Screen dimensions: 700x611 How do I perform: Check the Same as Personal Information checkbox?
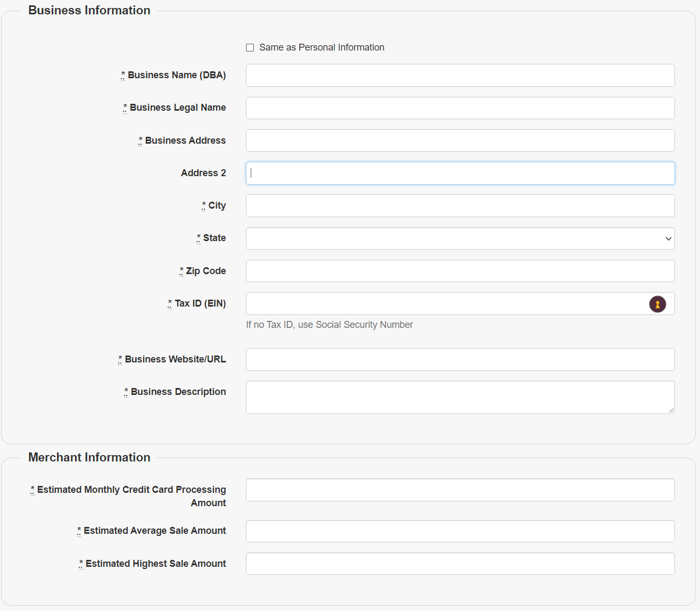point(250,48)
